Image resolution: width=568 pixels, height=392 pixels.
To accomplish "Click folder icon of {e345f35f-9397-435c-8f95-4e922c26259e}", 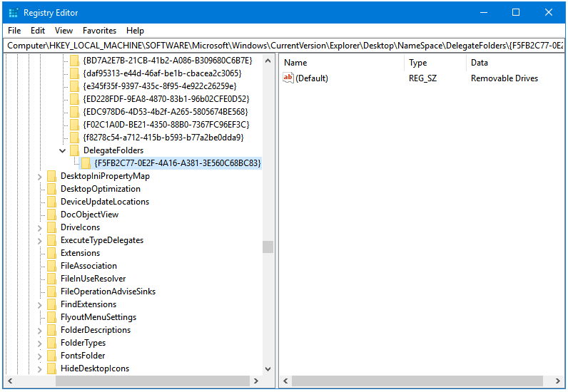I will [74, 86].
